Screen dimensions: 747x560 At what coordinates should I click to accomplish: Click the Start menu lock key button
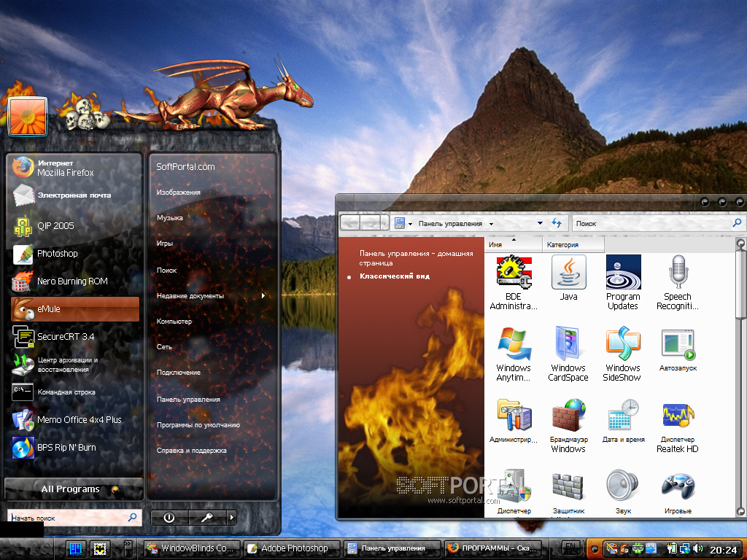pos(206,518)
